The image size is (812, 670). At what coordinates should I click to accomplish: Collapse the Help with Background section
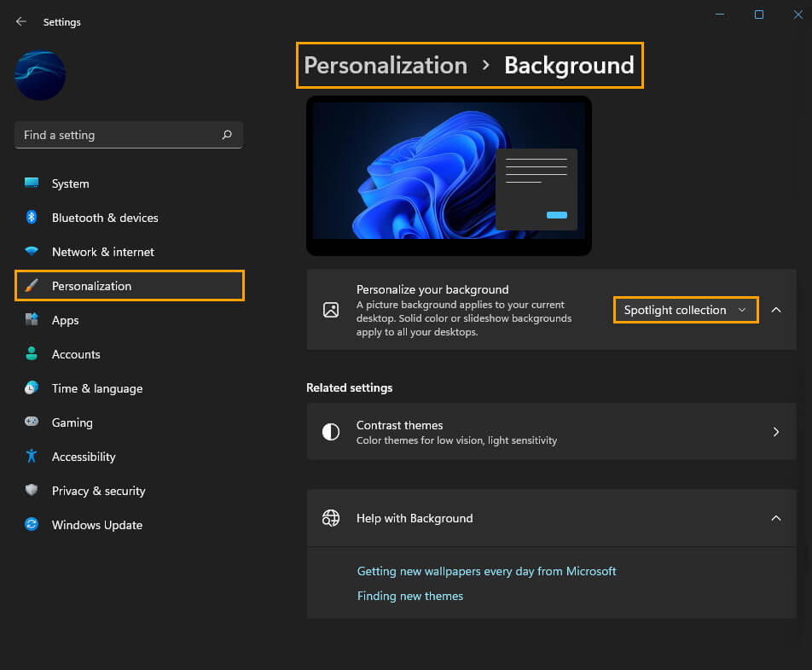(x=776, y=518)
